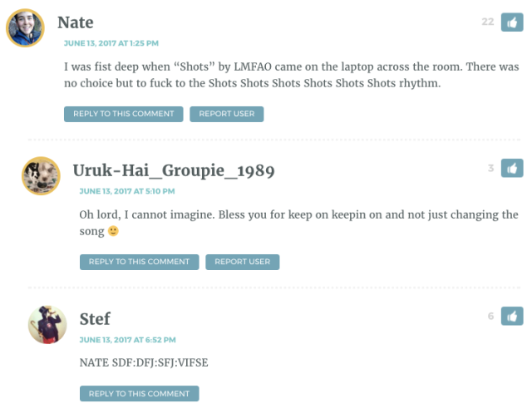Click thumbs-up on Uruk-Hai_Groupie_1989's comment
This screenshot has width=532, height=413.
pyautogui.click(x=512, y=168)
